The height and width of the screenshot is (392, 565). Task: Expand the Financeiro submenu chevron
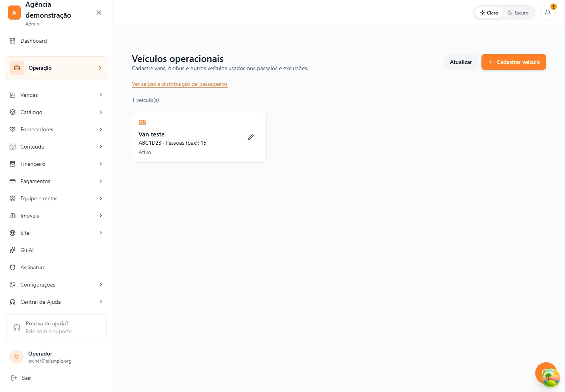pyautogui.click(x=101, y=164)
